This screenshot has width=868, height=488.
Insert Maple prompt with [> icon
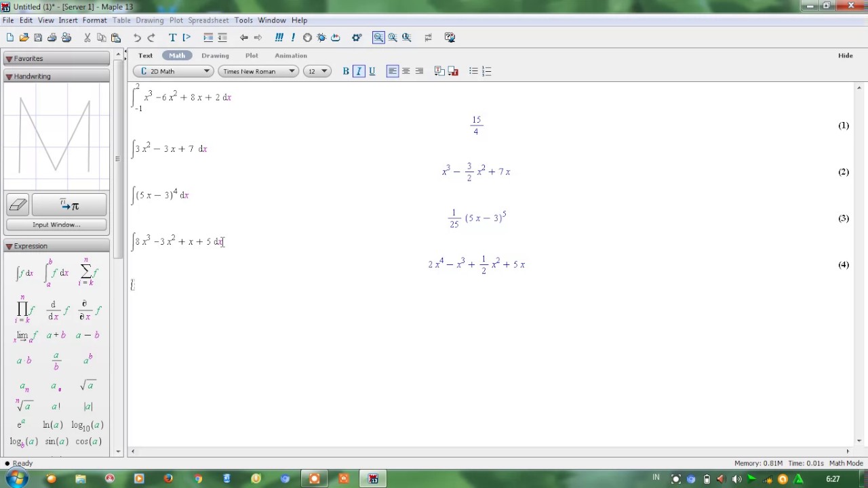tap(186, 37)
